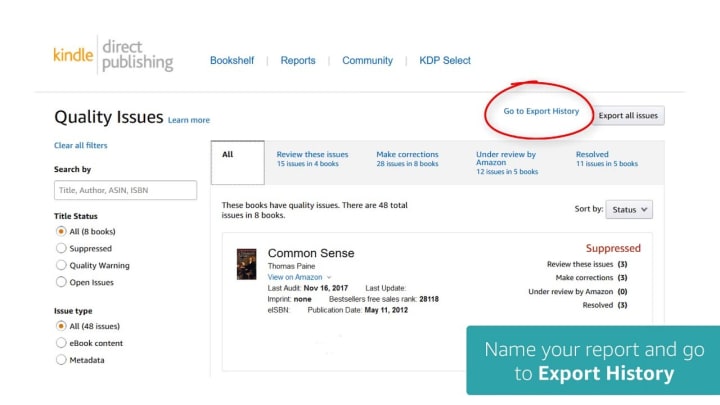
Task: Open Under review by Amazon tab
Action: [507, 163]
